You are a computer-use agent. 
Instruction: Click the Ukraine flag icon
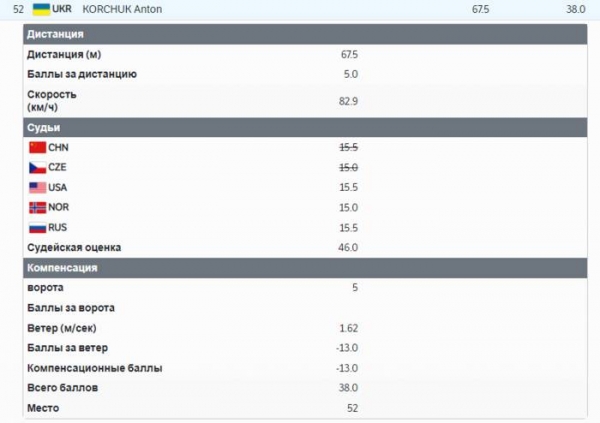pos(41,9)
